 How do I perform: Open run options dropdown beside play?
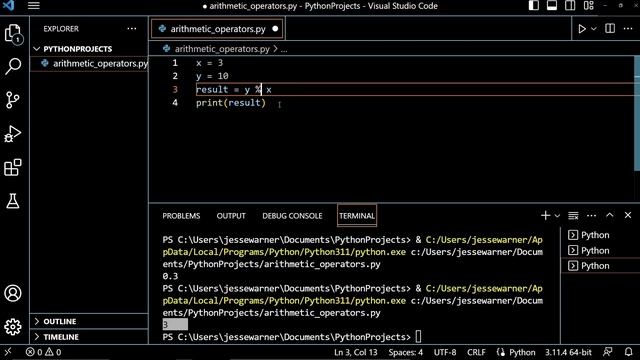593,29
